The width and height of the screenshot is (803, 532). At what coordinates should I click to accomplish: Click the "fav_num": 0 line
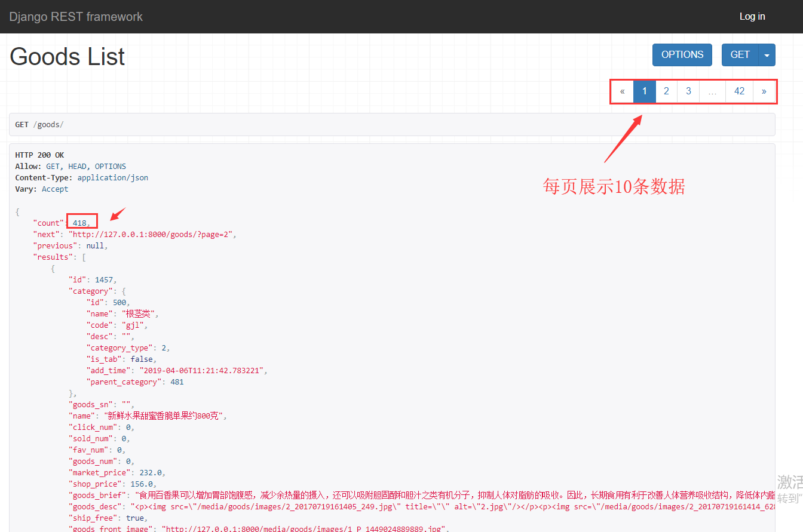(97, 450)
